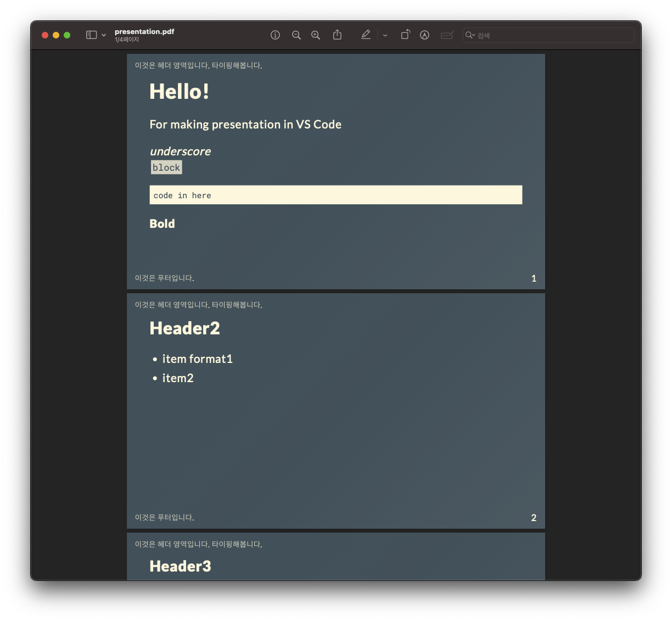
Task: Click the 'item2' bullet
Action: pyautogui.click(x=178, y=378)
